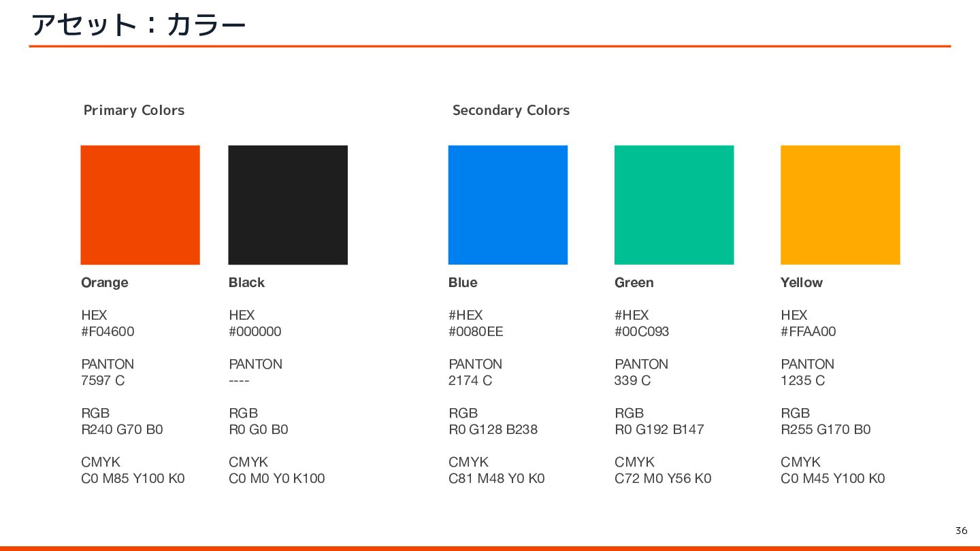Select the slide title アセット：カラー
Screen dimensions: 980x551
coord(138,25)
